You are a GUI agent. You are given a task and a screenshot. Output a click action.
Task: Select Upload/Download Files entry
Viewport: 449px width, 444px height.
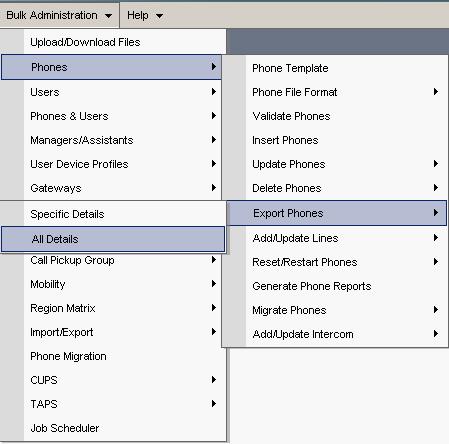click(x=113, y=42)
